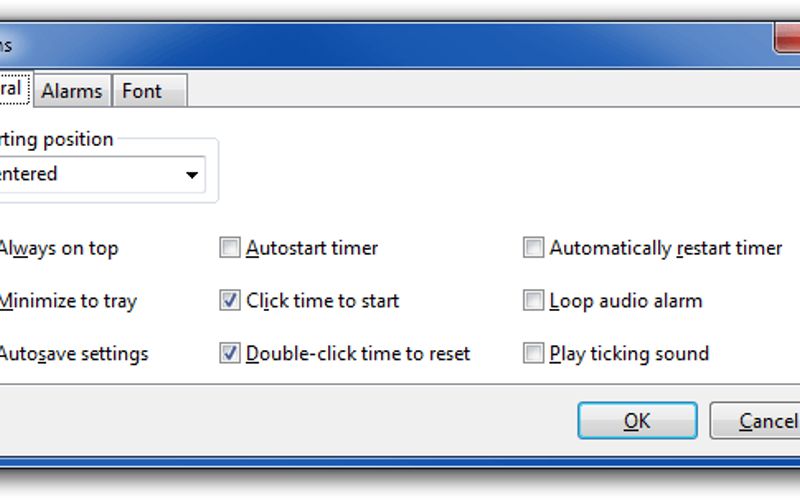This screenshot has height=500, width=800.
Task: Enable the Autostart timer checkbox
Action: point(230,248)
